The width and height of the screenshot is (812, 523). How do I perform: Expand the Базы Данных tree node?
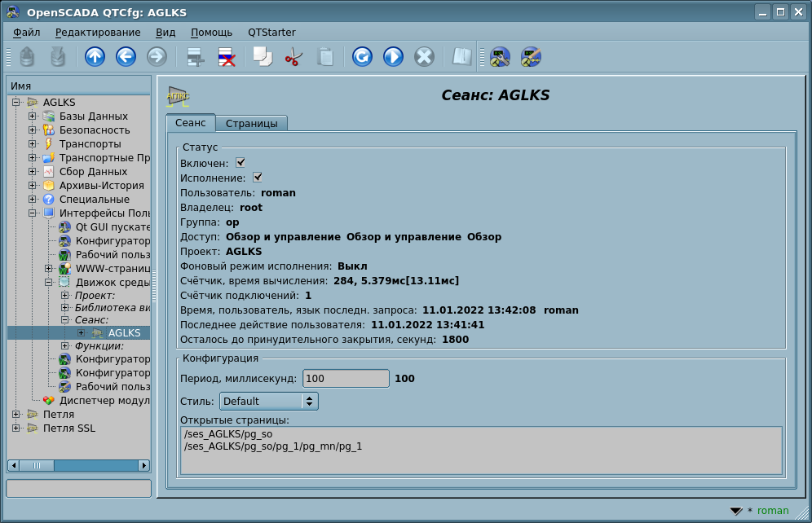[x=32, y=116]
